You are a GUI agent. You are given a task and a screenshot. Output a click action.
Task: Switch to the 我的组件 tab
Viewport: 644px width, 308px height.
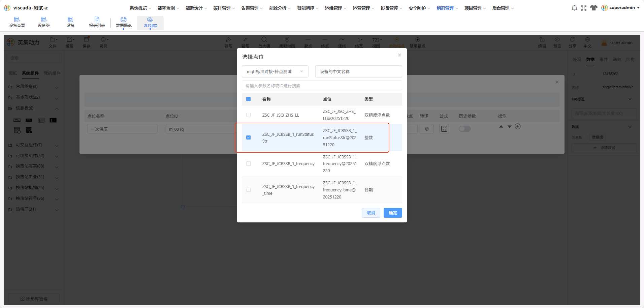point(52,73)
